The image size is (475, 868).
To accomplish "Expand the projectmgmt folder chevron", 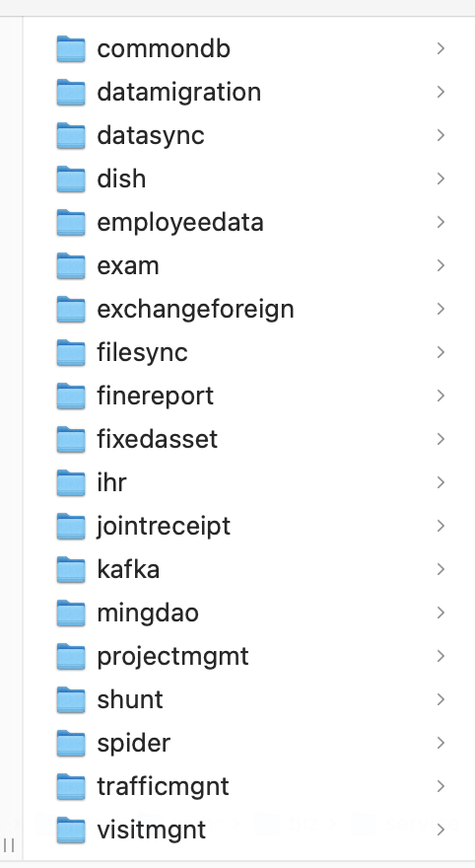I will pyautogui.click(x=441, y=656).
